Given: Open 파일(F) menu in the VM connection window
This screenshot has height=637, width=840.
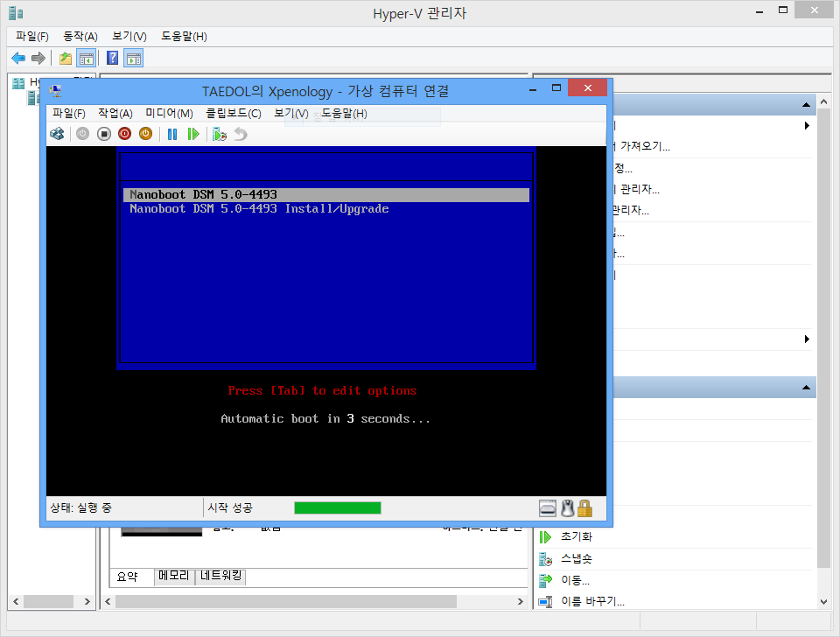Looking at the screenshot, I should coord(68,113).
